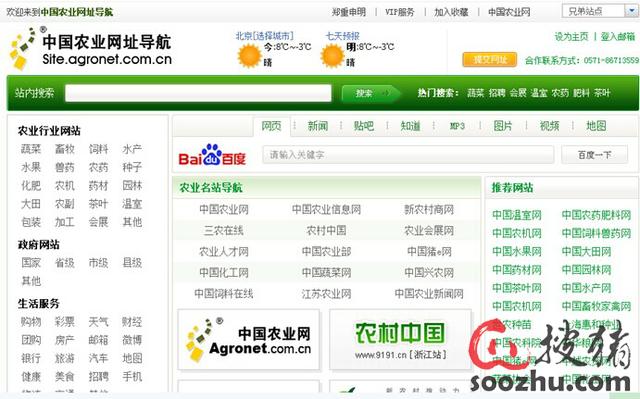Viewport: 640px width, 399px height.
Task: Focus the Baidu keyword input field
Action: pos(408,155)
